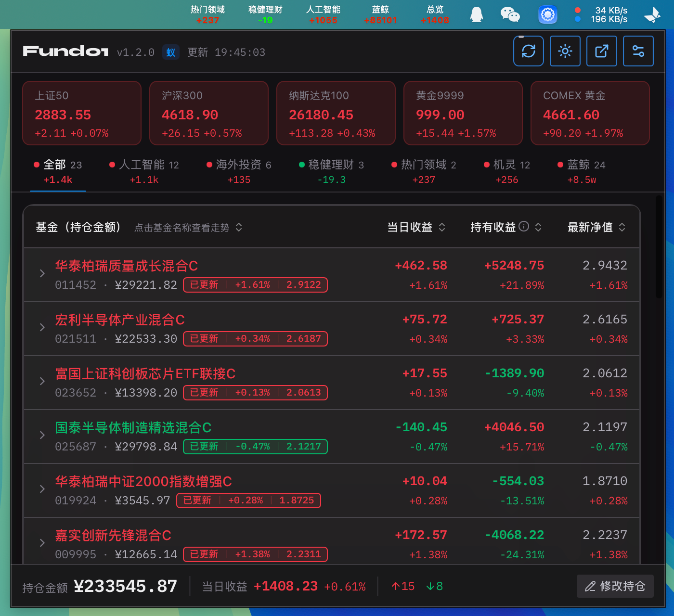
Task: Click the 人工智能 +1055 menu bar item
Action: click(x=323, y=14)
